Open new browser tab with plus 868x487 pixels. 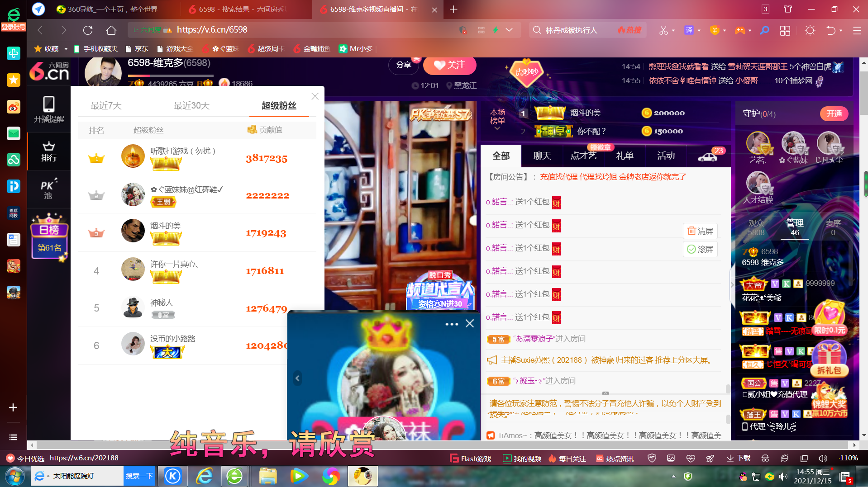click(453, 9)
